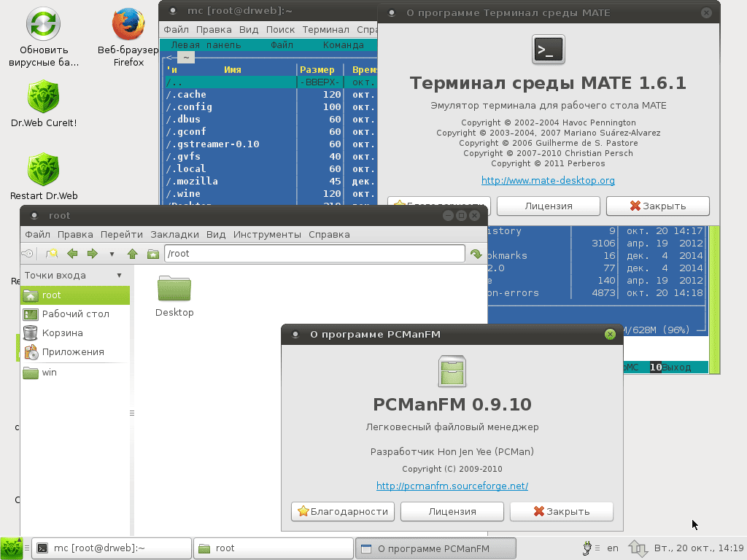Go to parent folder with the up arrow

point(133,254)
